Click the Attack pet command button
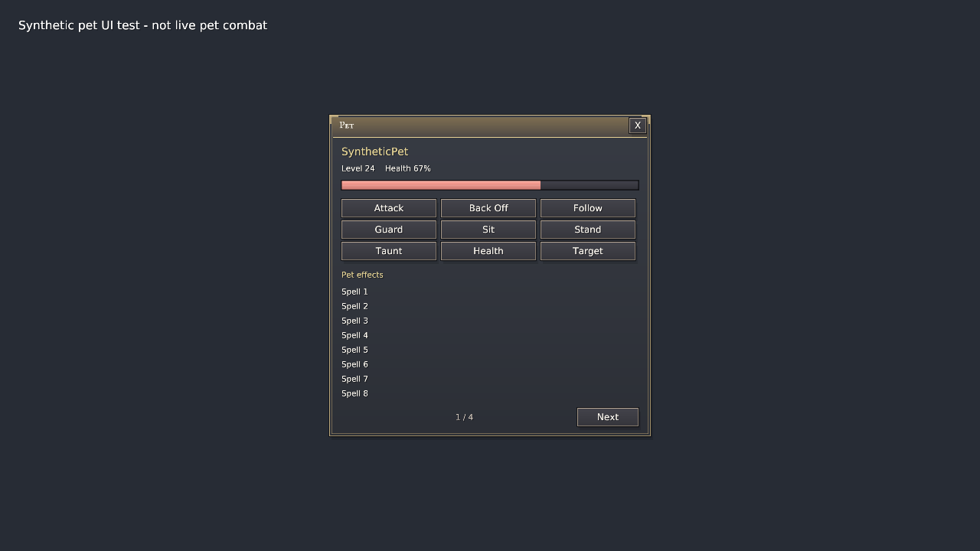Viewport: 980px width, 551px height. [389, 208]
